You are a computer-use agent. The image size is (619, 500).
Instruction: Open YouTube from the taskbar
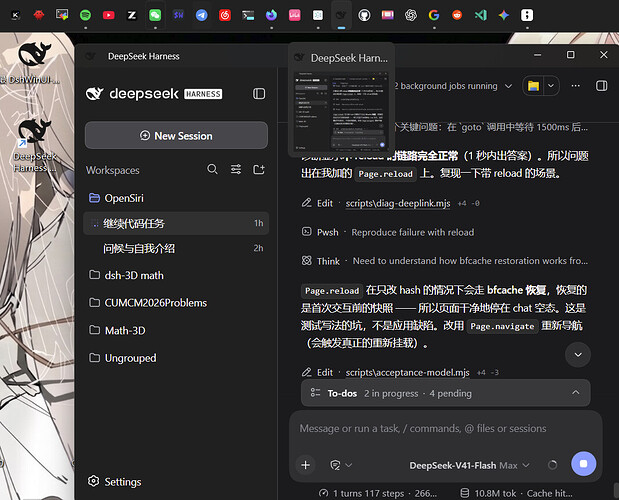pos(109,15)
